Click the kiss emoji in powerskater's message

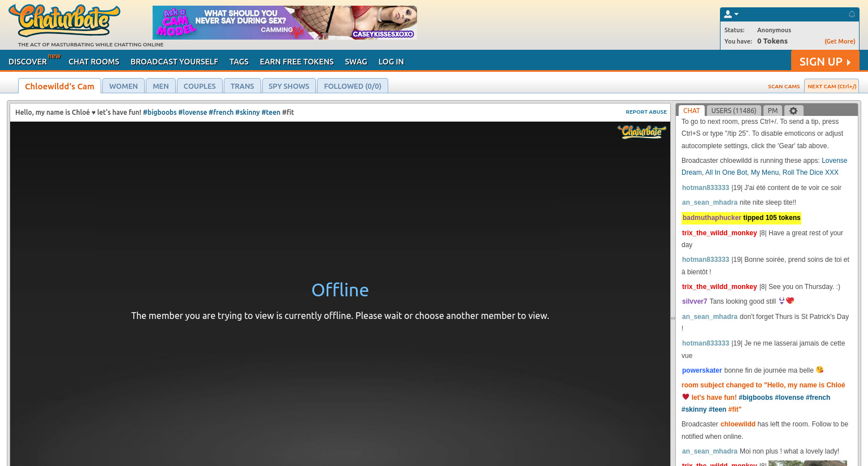click(x=820, y=370)
